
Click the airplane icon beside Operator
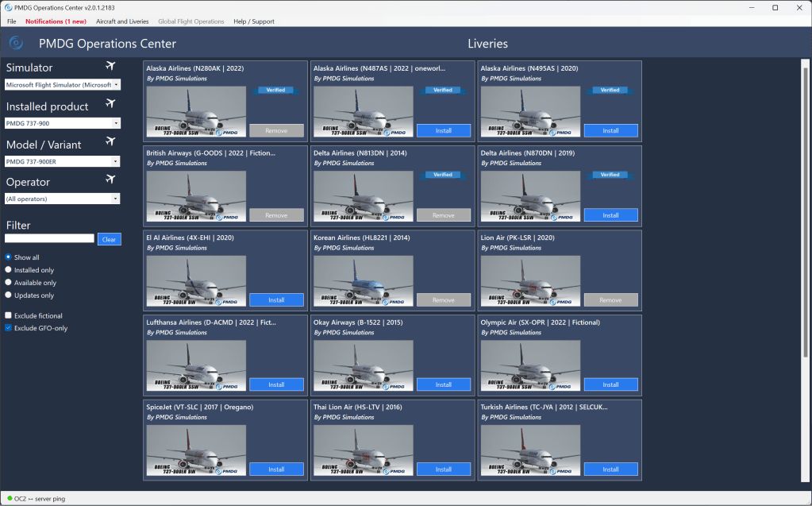point(110,180)
